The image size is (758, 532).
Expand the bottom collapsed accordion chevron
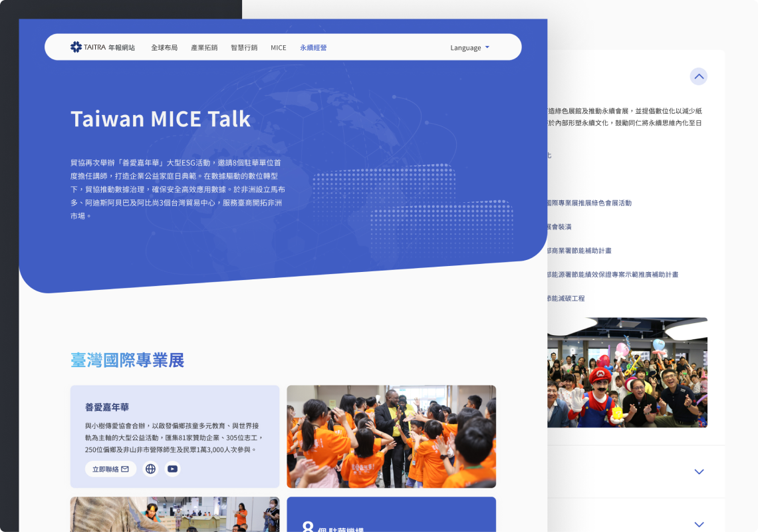(698, 524)
